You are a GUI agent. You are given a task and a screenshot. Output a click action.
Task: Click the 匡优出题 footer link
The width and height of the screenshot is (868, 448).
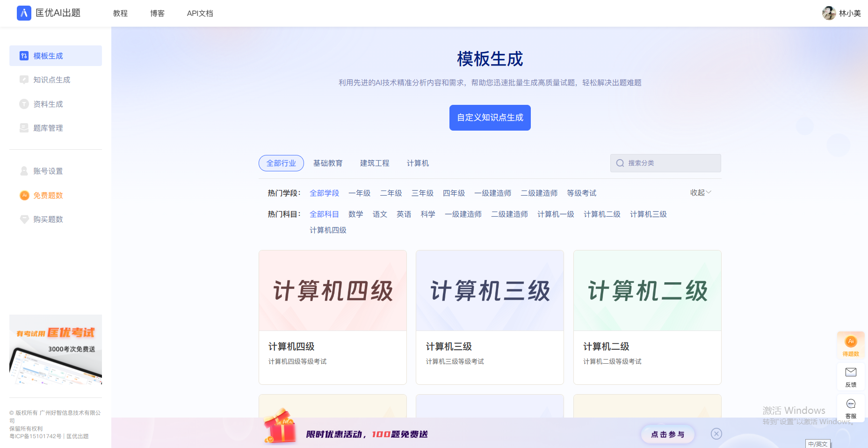pyautogui.click(x=78, y=436)
